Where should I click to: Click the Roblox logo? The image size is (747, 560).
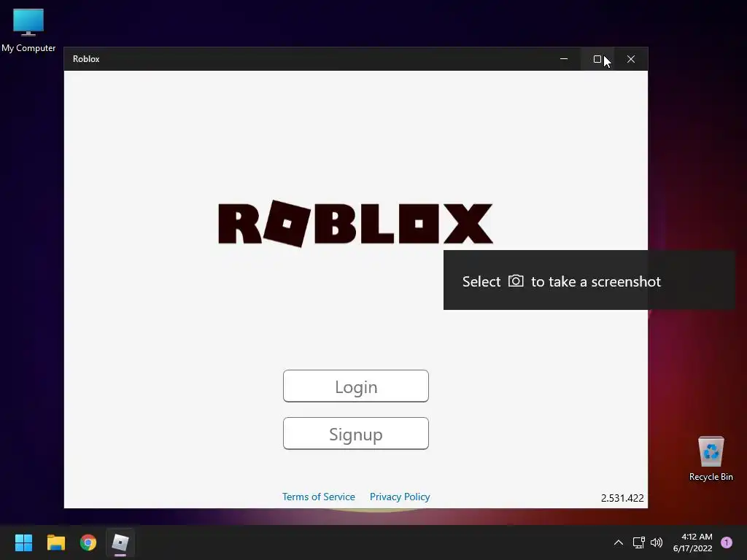point(355,224)
